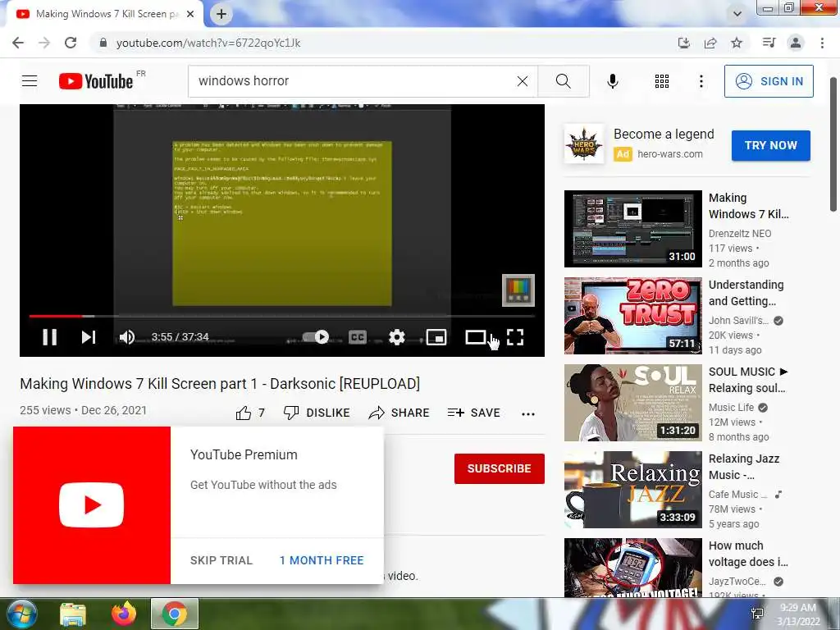This screenshot has height=630, width=840.
Task: Accept the 1 MONTH FREE offer
Action: pyautogui.click(x=322, y=560)
